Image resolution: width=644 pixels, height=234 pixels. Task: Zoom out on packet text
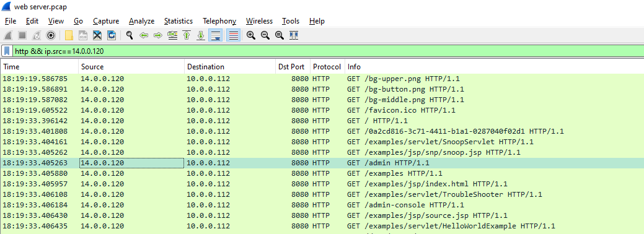tap(265, 35)
